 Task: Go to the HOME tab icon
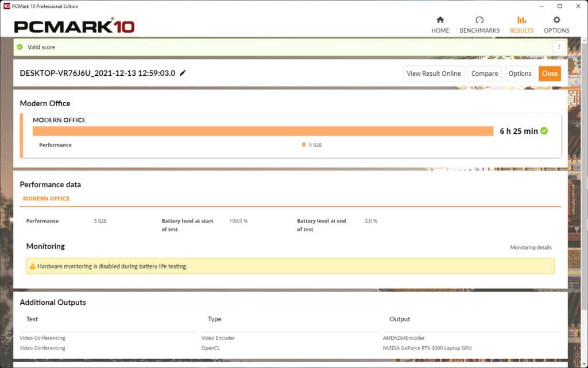[440, 20]
